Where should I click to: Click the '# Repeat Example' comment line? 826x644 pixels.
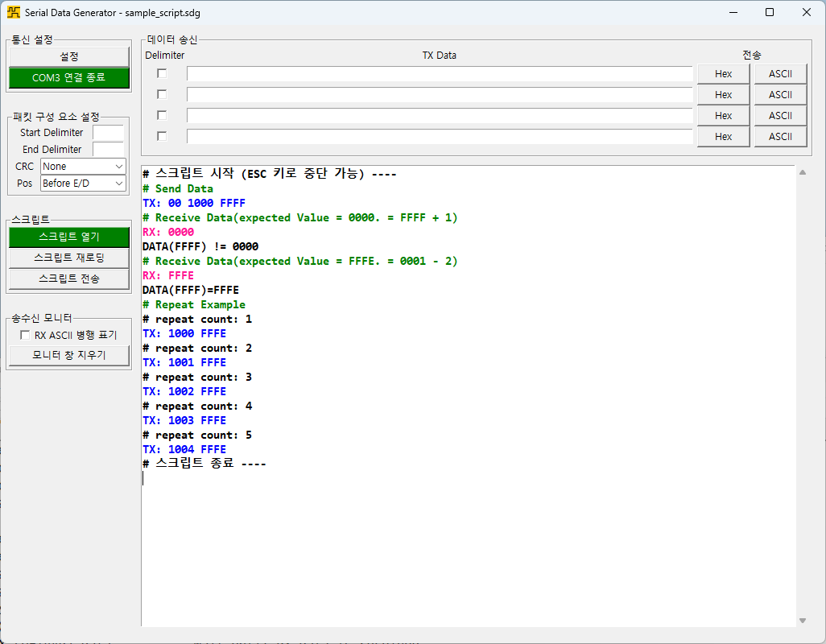tap(194, 304)
